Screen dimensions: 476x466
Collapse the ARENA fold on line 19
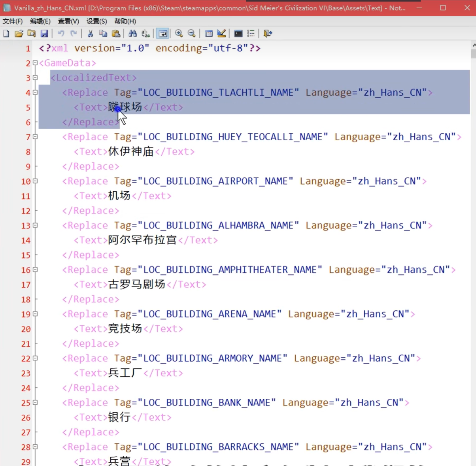click(35, 313)
